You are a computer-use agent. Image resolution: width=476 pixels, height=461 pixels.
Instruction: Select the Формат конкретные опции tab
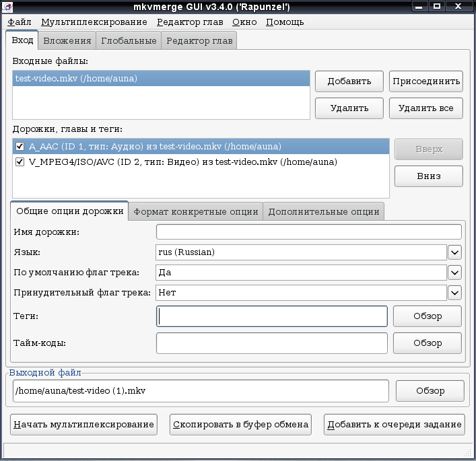click(196, 211)
